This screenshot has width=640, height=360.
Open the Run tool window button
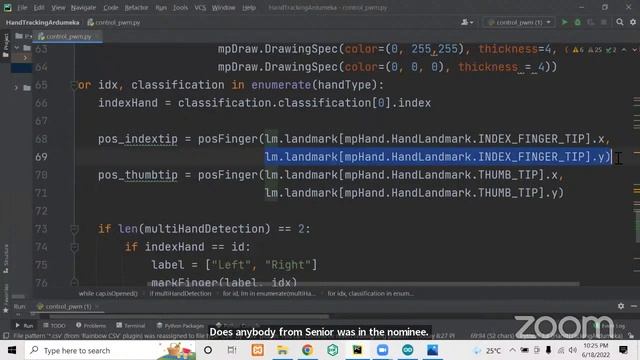coord(24,325)
